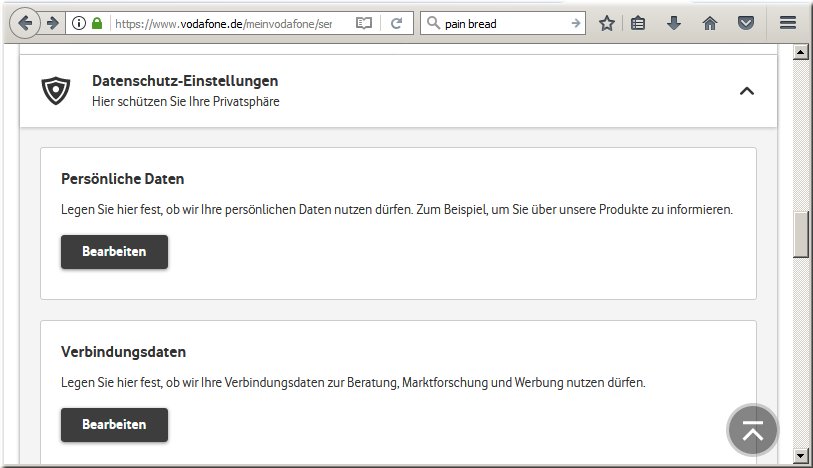
Task: Click the vodafone.de URL address field
Action: (x=225, y=23)
